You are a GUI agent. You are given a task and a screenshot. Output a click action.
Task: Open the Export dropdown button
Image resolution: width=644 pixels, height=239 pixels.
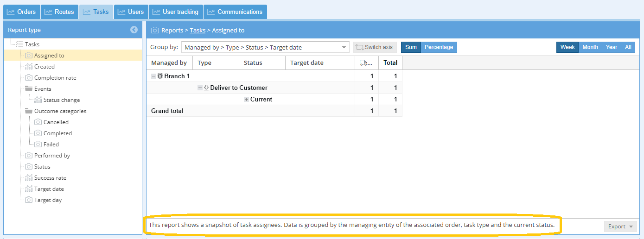(x=620, y=226)
